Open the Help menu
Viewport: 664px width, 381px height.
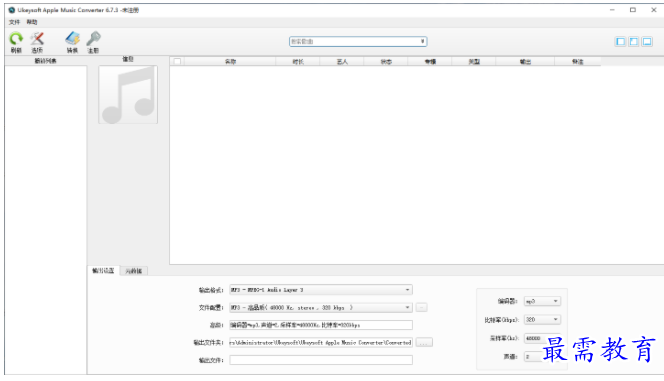coord(32,22)
